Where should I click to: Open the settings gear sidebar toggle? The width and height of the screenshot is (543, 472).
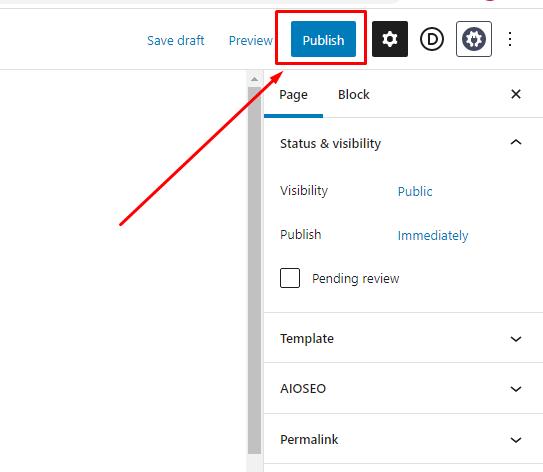click(x=390, y=39)
